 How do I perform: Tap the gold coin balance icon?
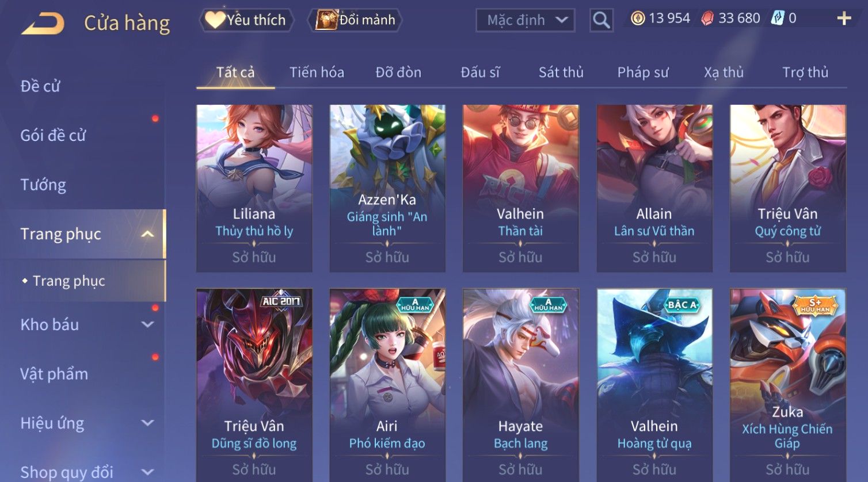click(638, 18)
